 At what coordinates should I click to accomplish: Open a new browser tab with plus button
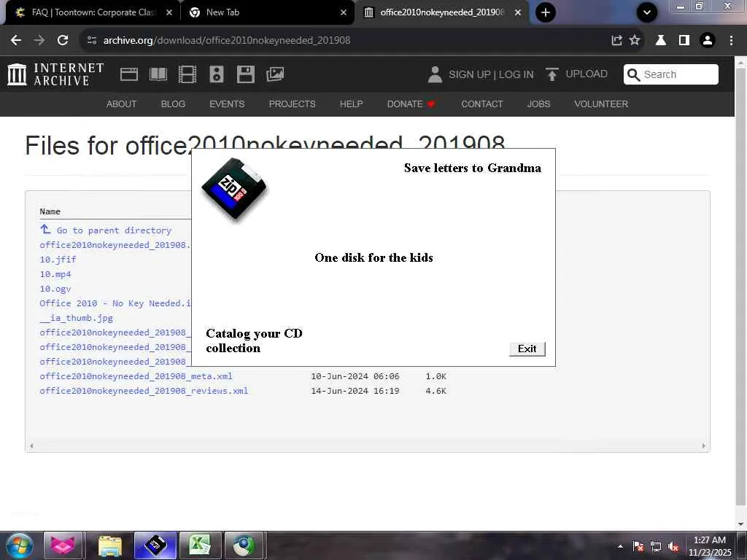546,12
